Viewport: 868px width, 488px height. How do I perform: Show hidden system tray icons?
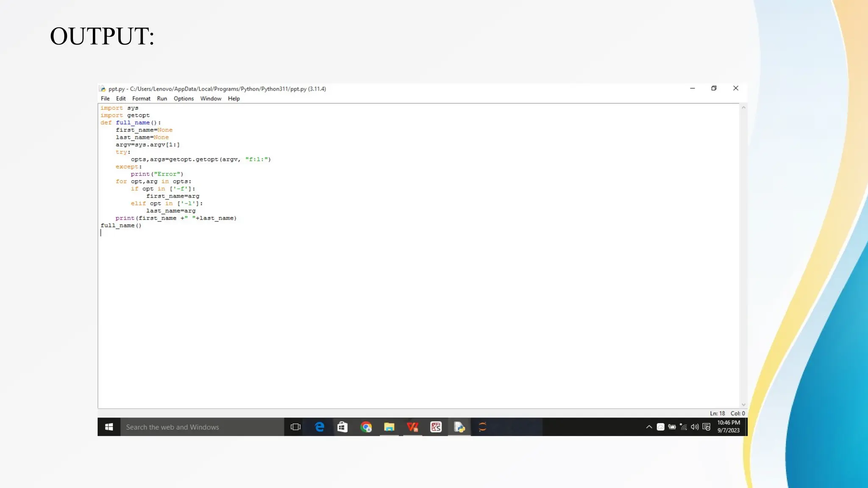click(649, 427)
